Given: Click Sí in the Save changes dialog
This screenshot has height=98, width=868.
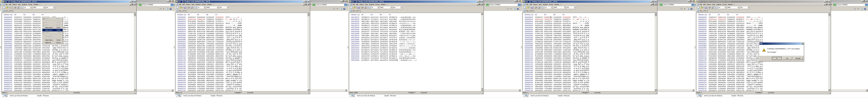Looking at the screenshot, I should [777, 58].
